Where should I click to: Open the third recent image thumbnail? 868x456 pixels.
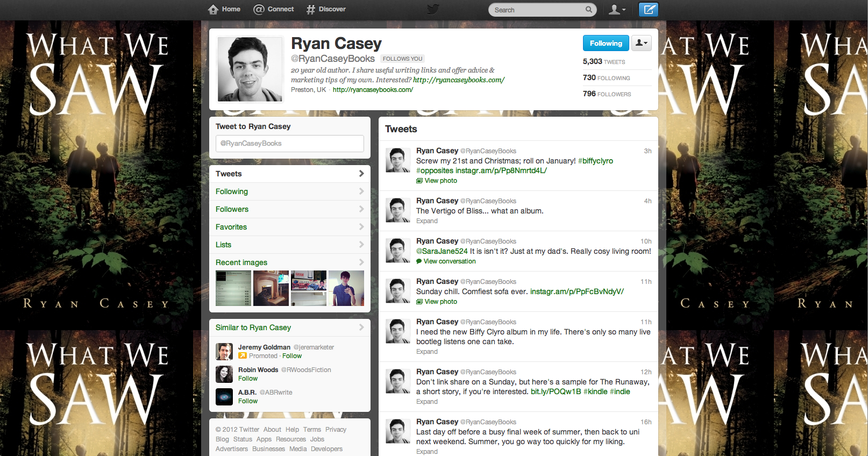[x=309, y=288]
